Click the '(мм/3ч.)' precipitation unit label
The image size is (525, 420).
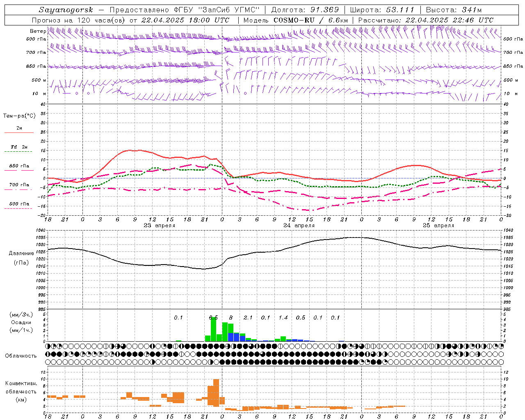tap(21, 315)
